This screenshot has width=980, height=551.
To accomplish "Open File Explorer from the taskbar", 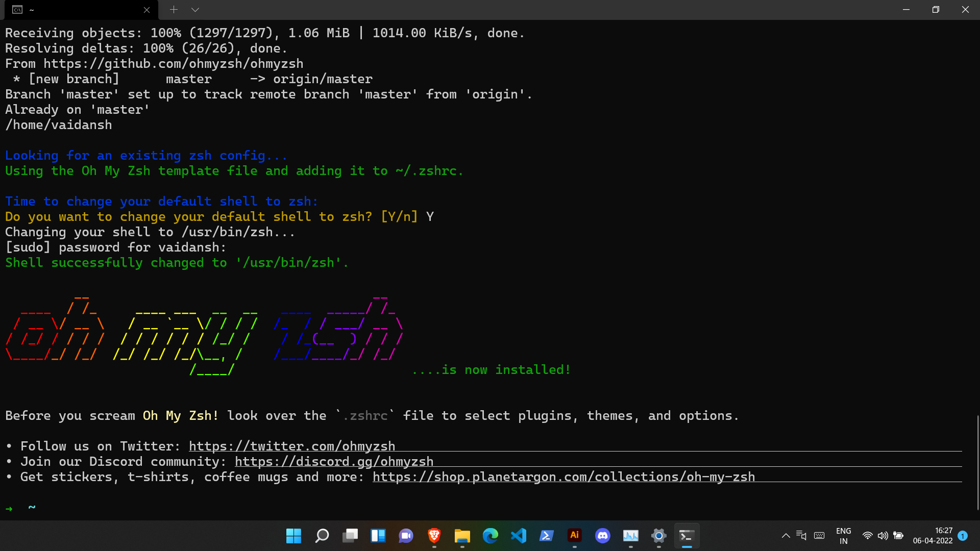I will (462, 536).
